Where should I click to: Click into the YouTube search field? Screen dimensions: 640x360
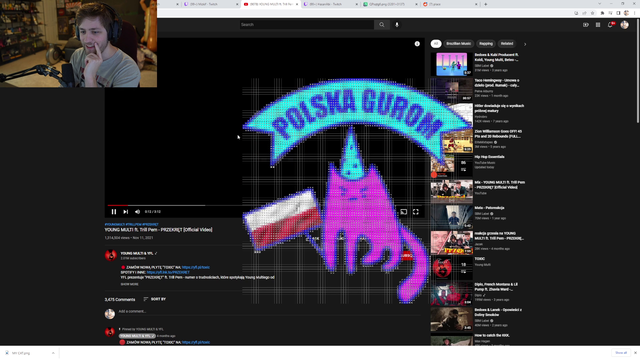[x=307, y=25]
